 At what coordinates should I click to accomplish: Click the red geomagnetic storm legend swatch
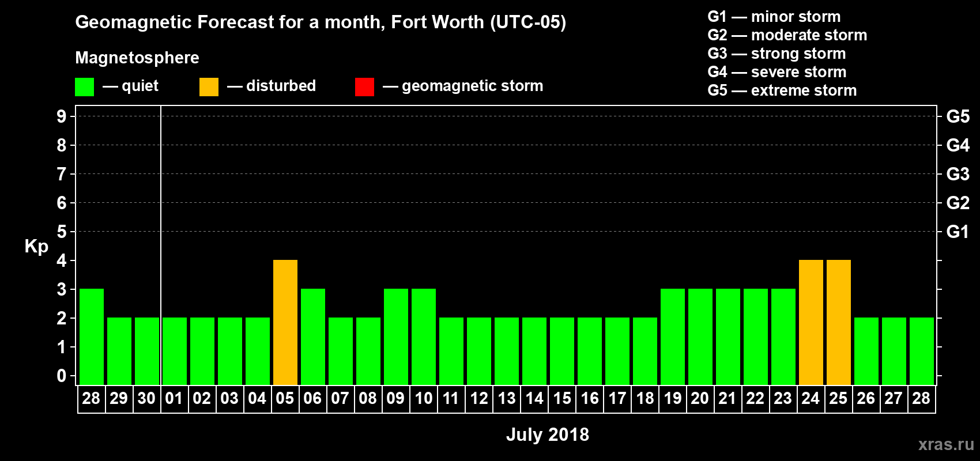365,87
